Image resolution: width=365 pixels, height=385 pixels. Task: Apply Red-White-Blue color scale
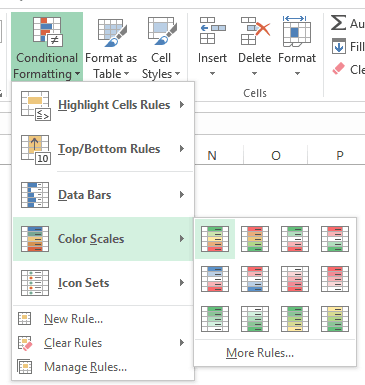coord(255,279)
